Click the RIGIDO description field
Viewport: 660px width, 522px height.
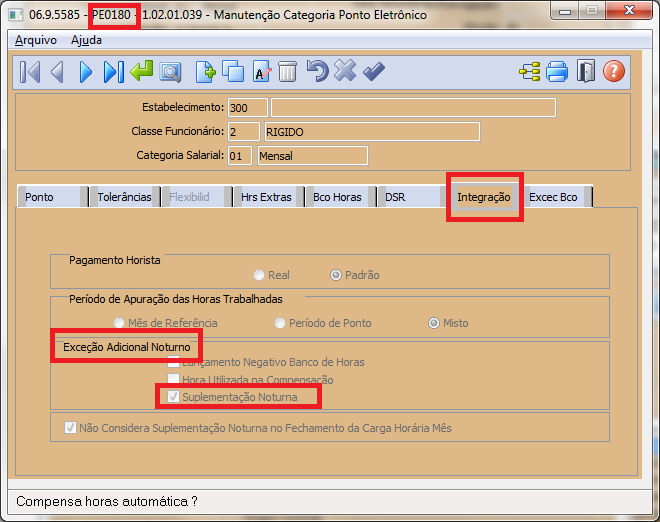[372, 132]
